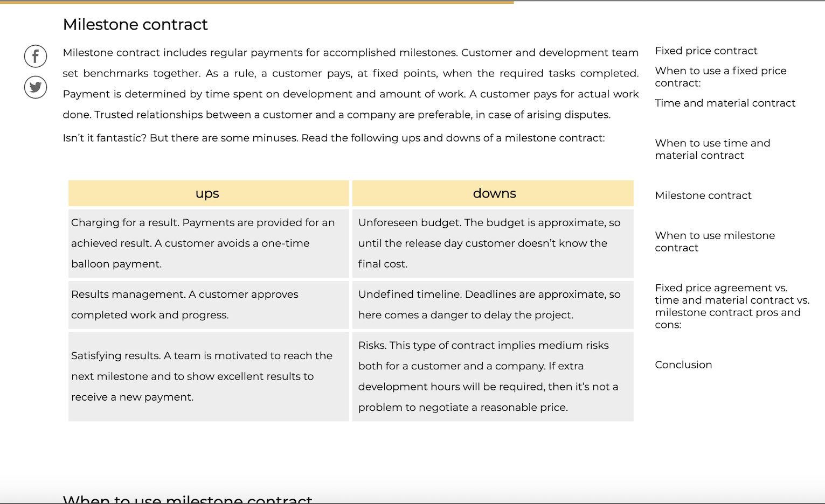825x504 pixels.
Task: Click the 'ups' table header cell
Action: coord(208,193)
